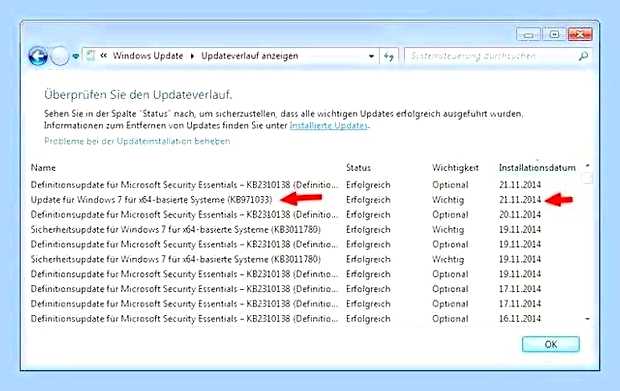
Task: Click Erfolgreich in the KB971033 row
Action: (x=368, y=200)
